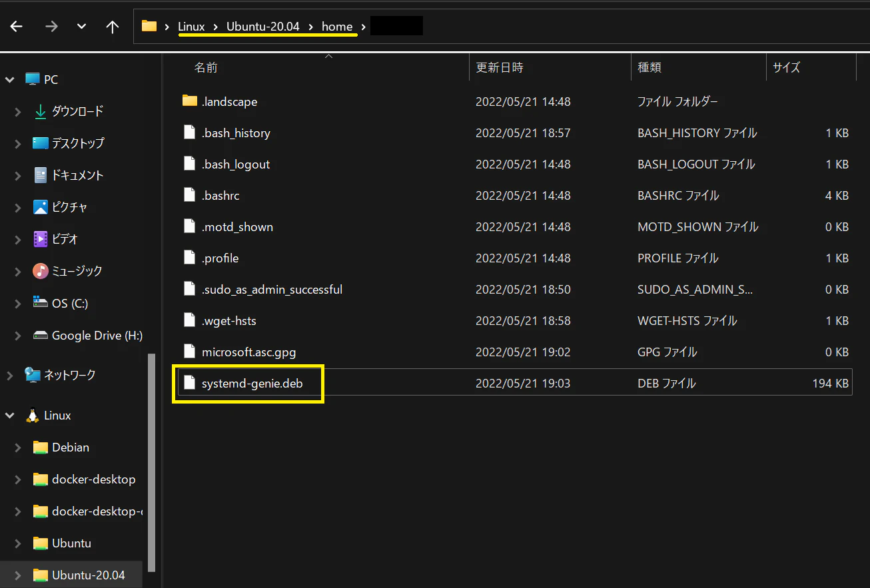Viewport: 870px width, 588px height.
Task: Click the navigation pane scrollbar
Action: tap(152, 463)
